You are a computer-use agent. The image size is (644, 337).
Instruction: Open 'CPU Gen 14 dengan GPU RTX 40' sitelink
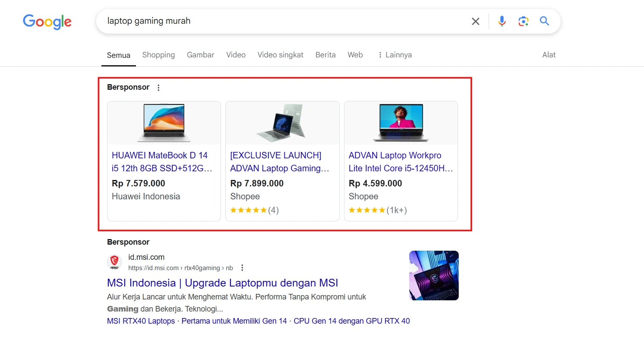pyautogui.click(x=352, y=321)
